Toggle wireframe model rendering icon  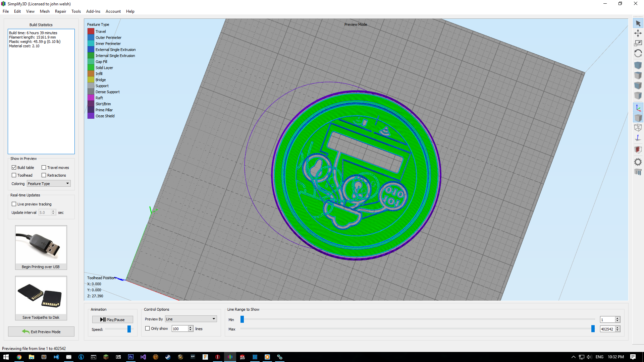pos(638,128)
